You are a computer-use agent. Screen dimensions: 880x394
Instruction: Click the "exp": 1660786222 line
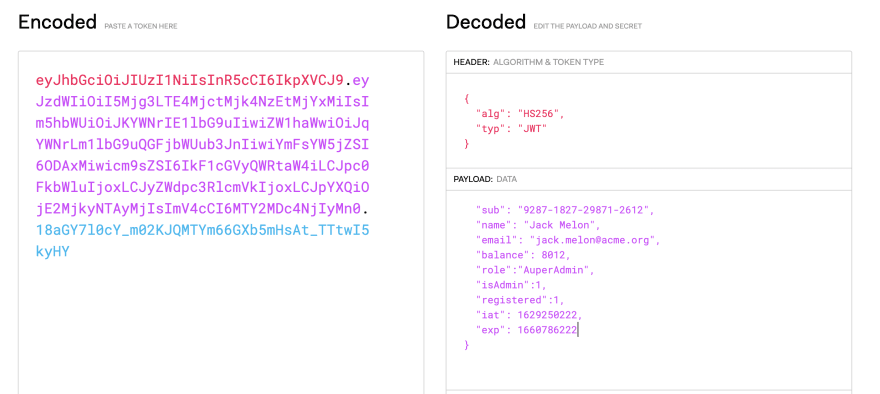(x=526, y=330)
